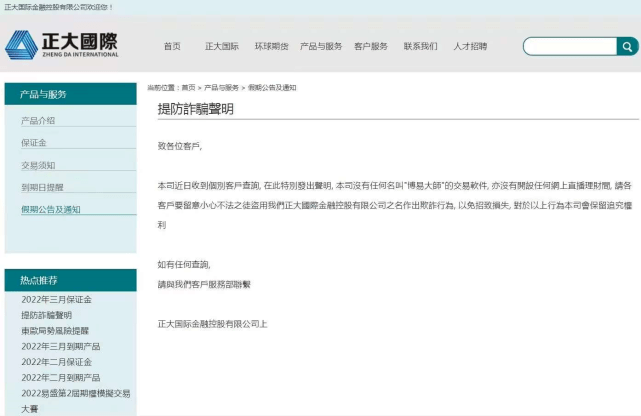Click the search magnifier icon
Image resolution: width=641 pixels, height=416 pixels.
point(627,46)
